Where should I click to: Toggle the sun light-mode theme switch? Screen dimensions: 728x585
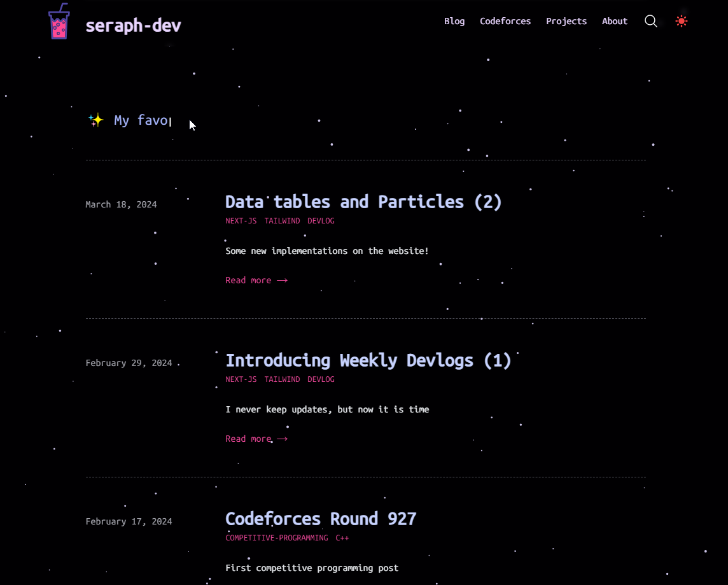tap(682, 21)
